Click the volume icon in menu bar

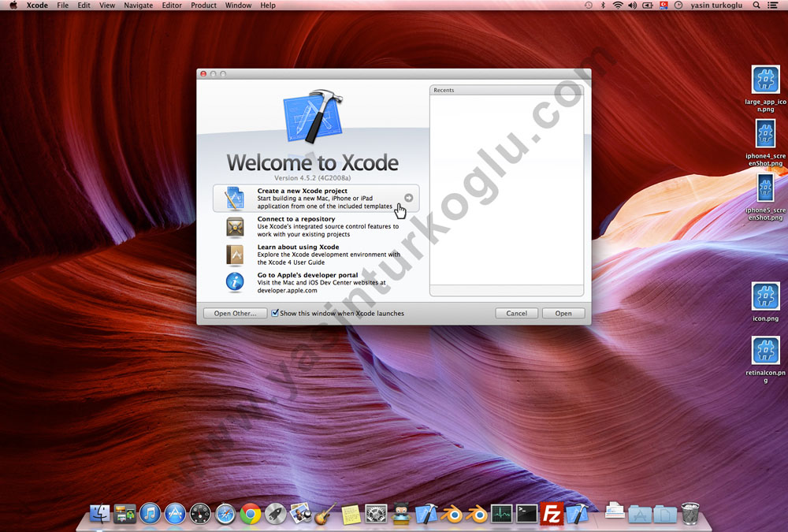[x=632, y=5]
